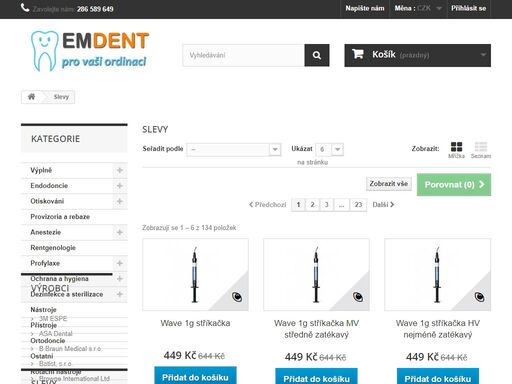Click the Vyhledávání search input field
The height and width of the screenshot is (384, 512).
(243, 55)
